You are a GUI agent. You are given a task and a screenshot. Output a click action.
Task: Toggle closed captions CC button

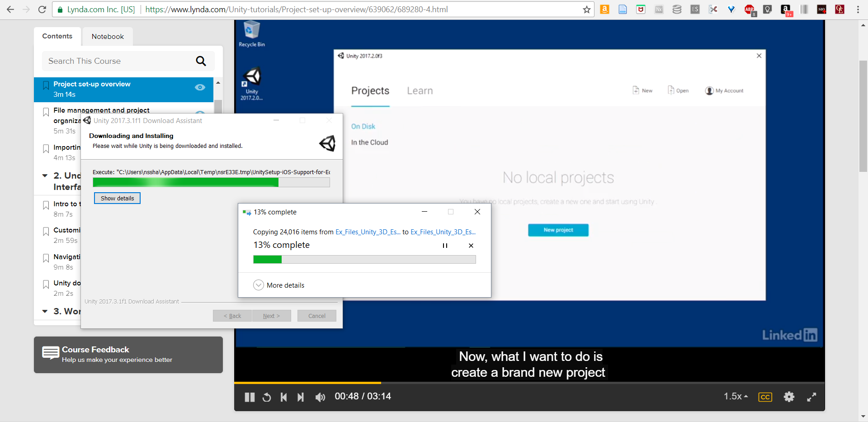tap(765, 397)
